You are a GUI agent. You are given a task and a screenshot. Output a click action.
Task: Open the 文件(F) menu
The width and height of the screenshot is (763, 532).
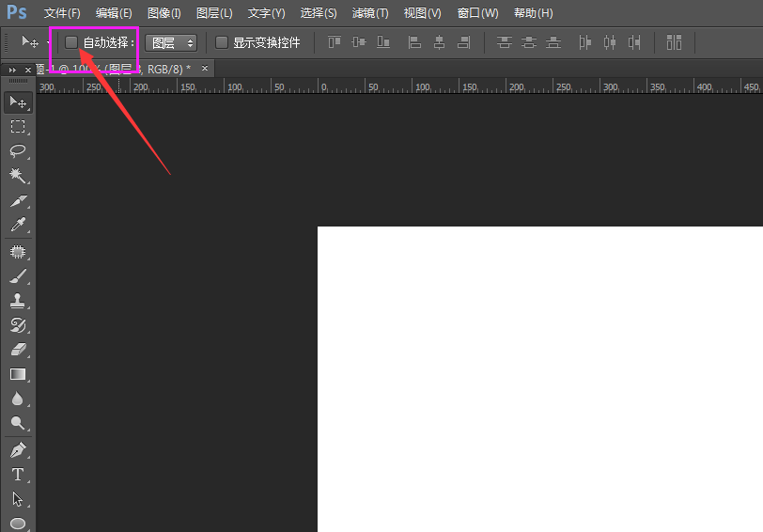tap(62, 13)
